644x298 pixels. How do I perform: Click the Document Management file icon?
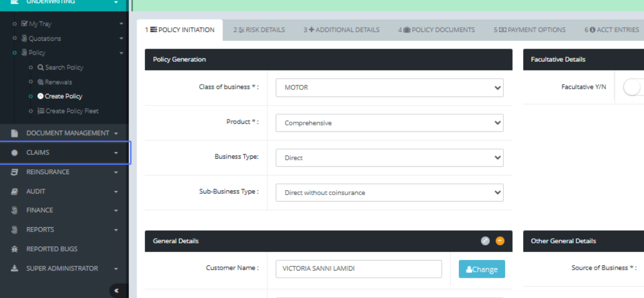click(14, 133)
